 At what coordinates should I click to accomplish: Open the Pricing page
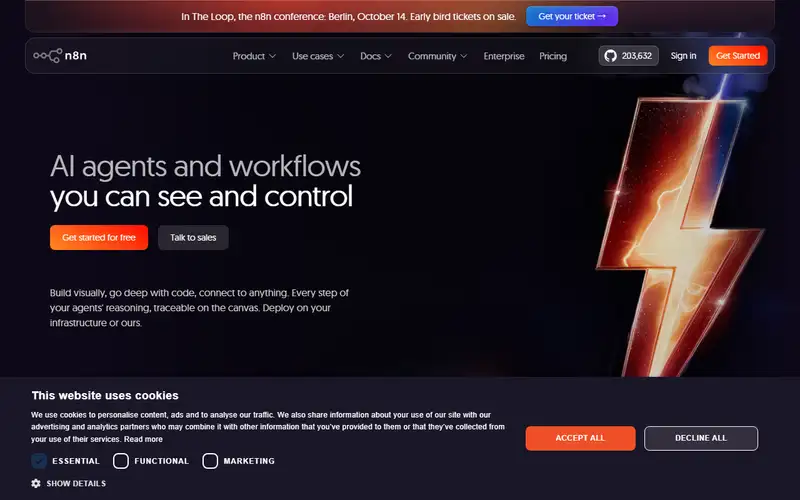coord(553,56)
